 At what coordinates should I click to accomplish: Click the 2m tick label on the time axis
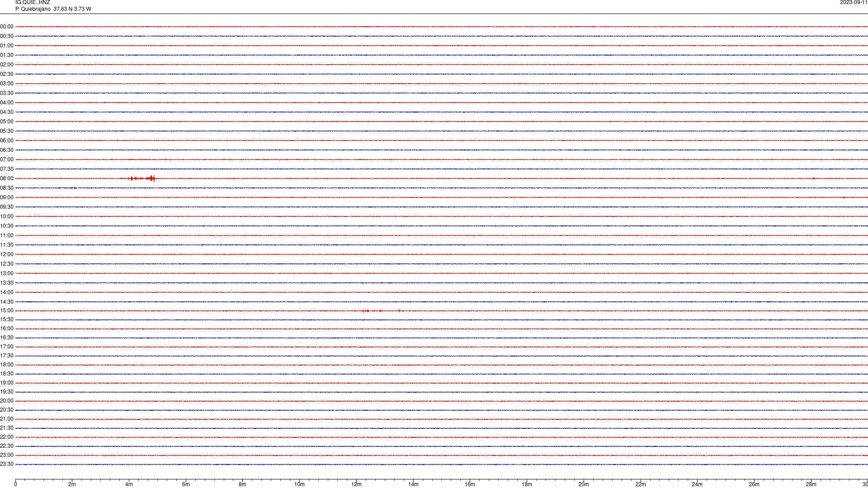[x=72, y=484]
